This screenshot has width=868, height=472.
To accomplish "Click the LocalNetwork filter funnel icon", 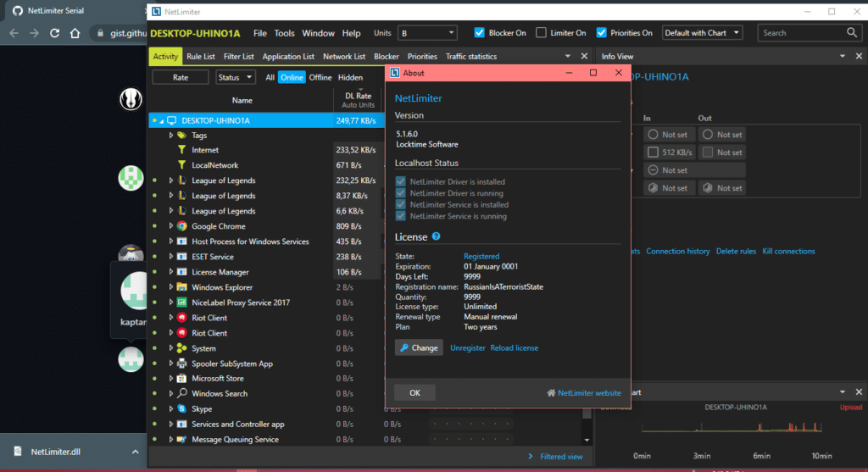I will coord(181,165).
